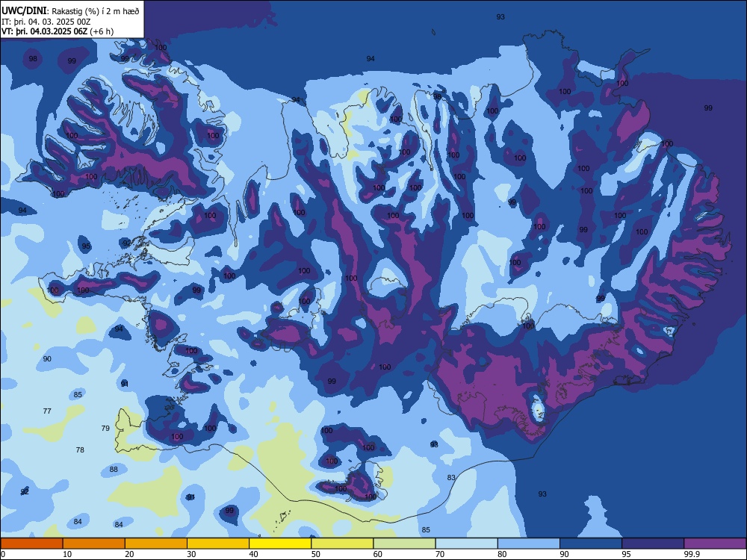Select the legend scale label 20

(129, 554)
